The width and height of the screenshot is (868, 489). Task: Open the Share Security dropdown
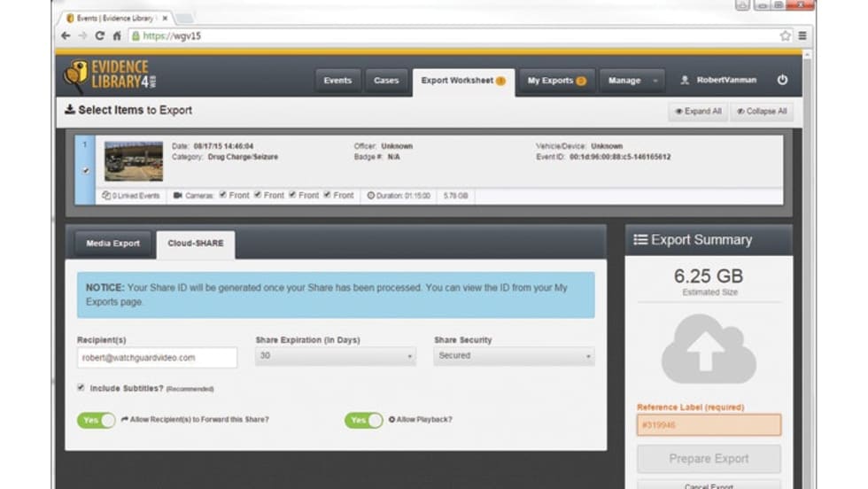click(x=514, y=356)
